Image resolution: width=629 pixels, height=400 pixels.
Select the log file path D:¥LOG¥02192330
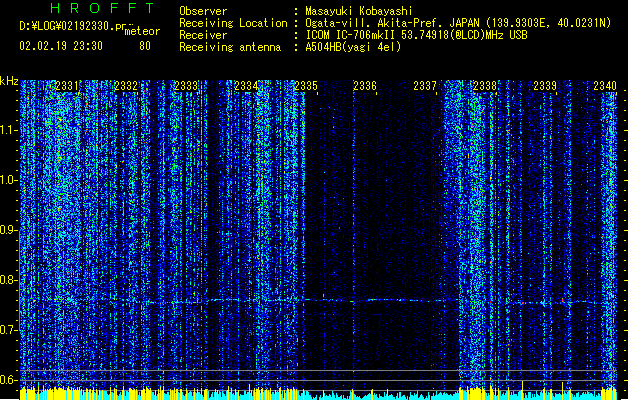click(x=67, y=26)
